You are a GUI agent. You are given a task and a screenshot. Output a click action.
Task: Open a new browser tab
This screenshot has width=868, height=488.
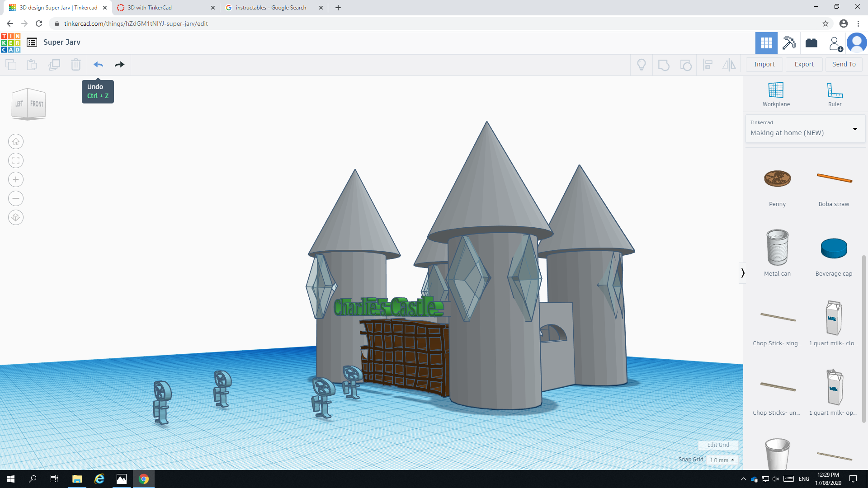[x=338, y=8]
